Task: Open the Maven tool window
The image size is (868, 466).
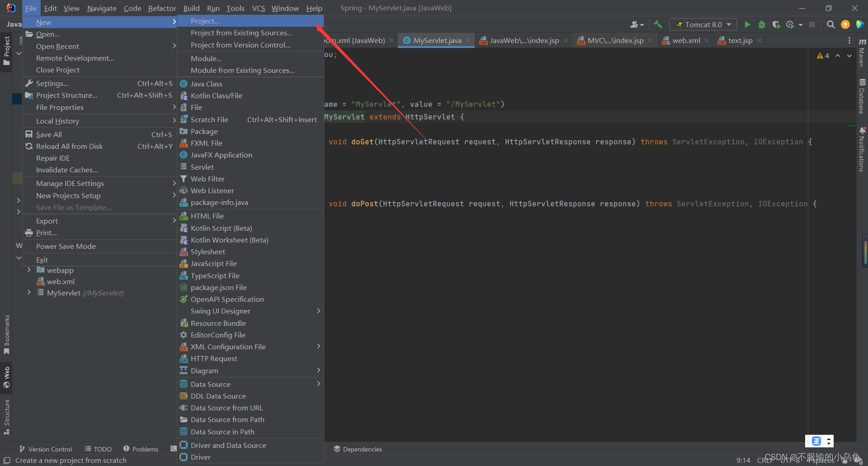Action: point(862,53)
